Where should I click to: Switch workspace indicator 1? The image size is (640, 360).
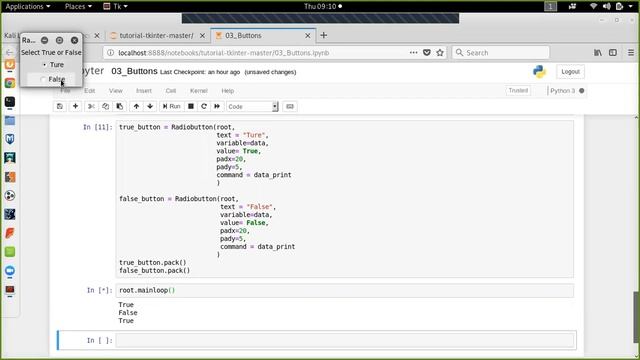pyautogui.click(x=550, y=6)
